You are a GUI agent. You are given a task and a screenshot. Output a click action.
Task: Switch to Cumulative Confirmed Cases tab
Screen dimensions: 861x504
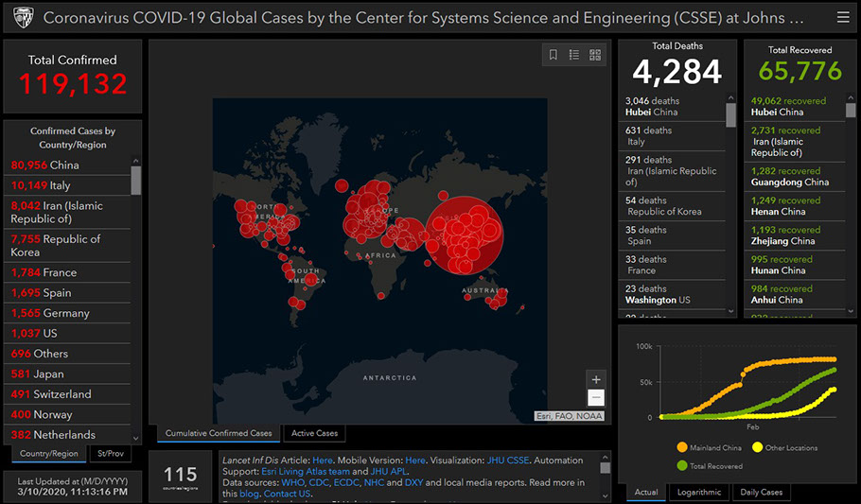(219, 433)
